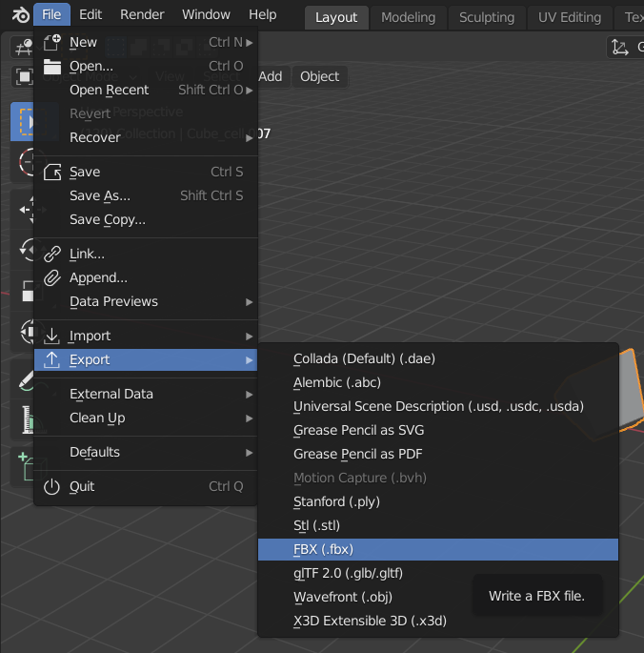
Task: Click the Open folder icon
Action: click(x=52, y=66)
